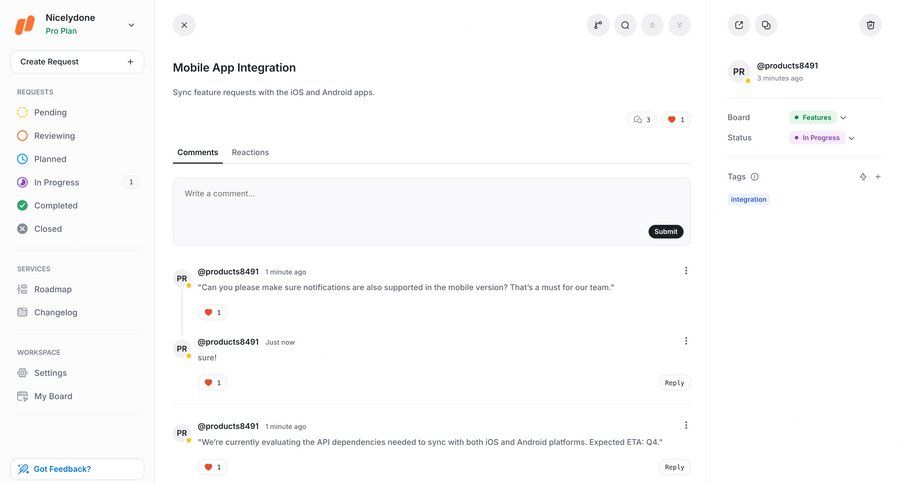900x484 pixels.
Task: Toggle the heart reaction on the request
Action: pyautogui.click(x=676, y=120)
